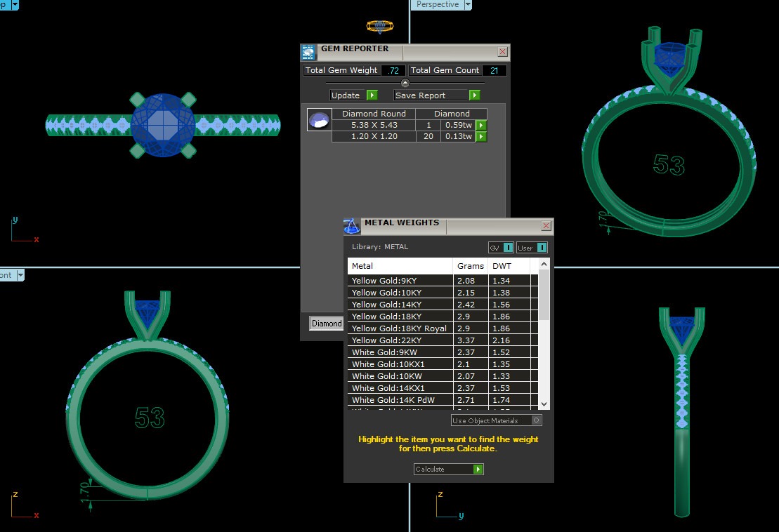Click the green arrow beside Save Report
Viewport: 779px width, 532px height.
pos(475,95)
